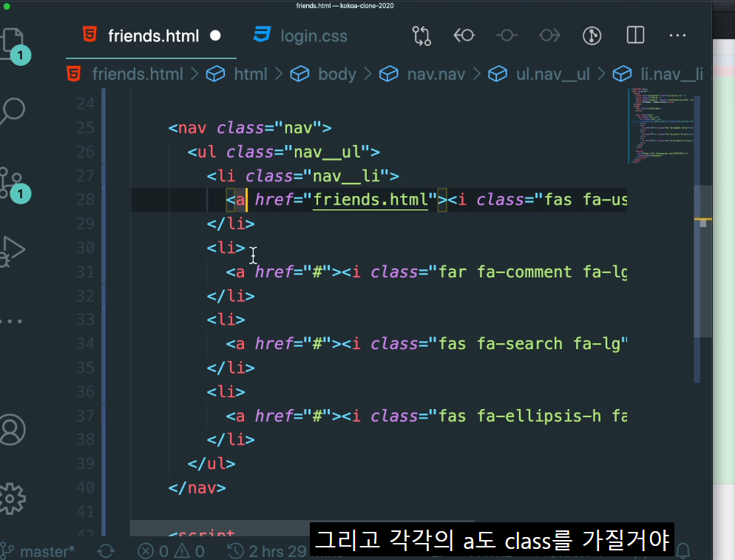
Task: Click the 2 hrs time tracker status item
Action: 268,551
